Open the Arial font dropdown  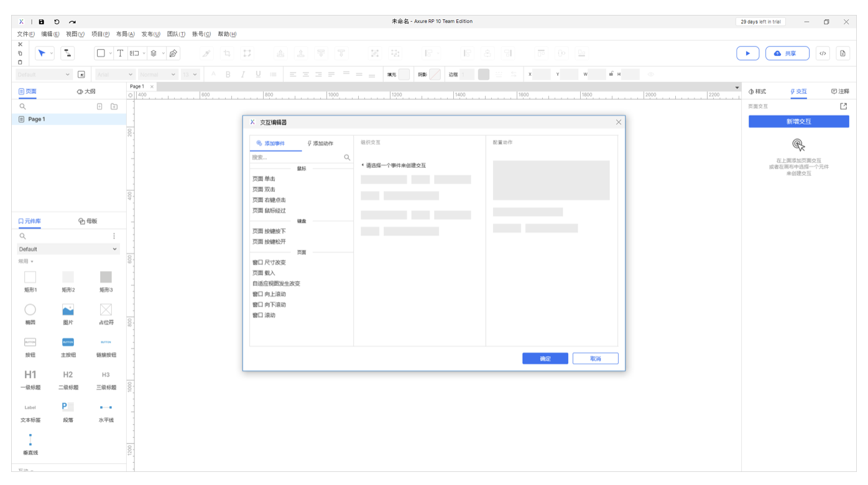click(x=115, y=75)
